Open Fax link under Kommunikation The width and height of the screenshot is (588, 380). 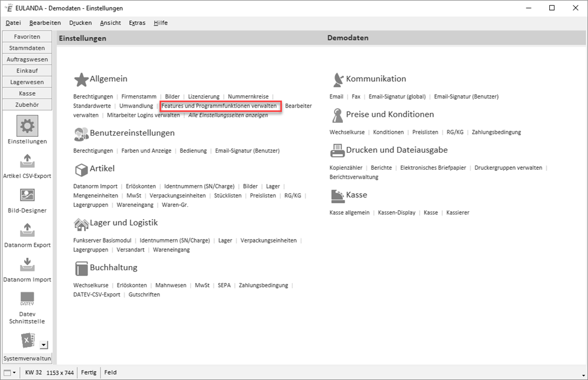pos(356,97)
